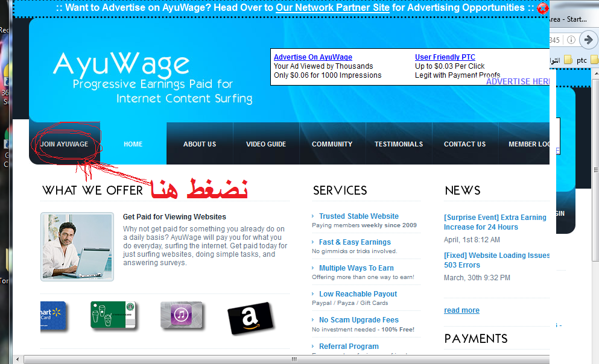The height and width of the screenshot is (364, 599).
Task: Close the advertising banner with red X
Action: [542, 8]
